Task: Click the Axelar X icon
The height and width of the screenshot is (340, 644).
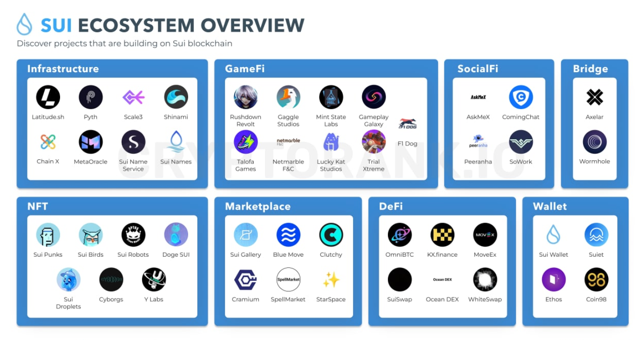Action: [595, 97]
